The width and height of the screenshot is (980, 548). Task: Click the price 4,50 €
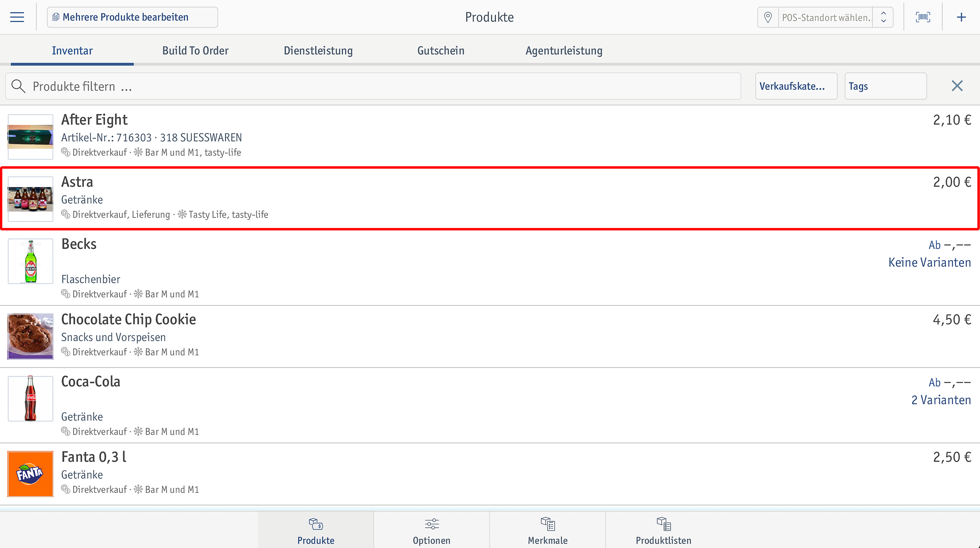[x=952, y=320]
